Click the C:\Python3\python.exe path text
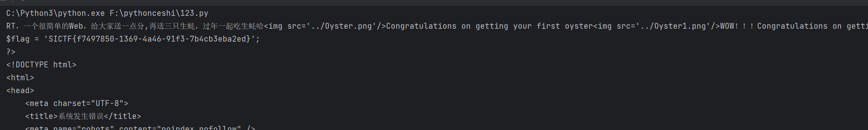 (x=56, y=13)
